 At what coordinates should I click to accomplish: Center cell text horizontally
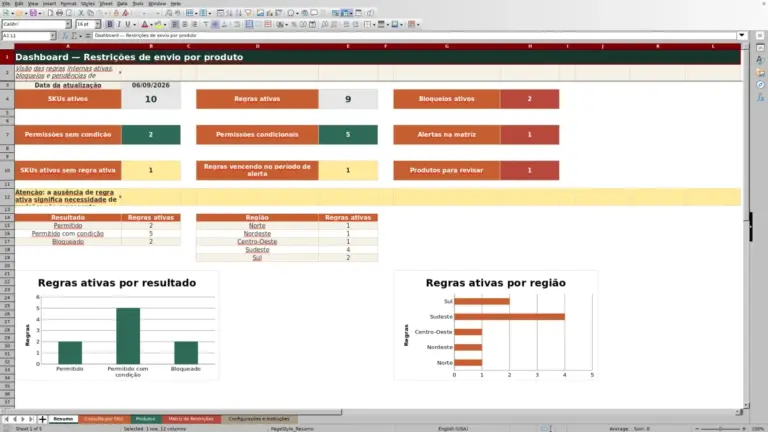click(185, 24)
